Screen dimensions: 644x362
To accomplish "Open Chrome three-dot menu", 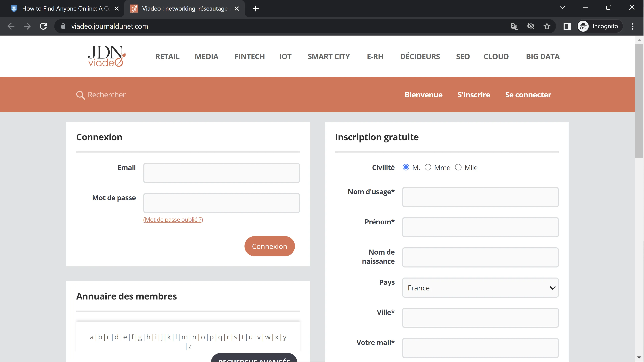I will pos(632,26).
